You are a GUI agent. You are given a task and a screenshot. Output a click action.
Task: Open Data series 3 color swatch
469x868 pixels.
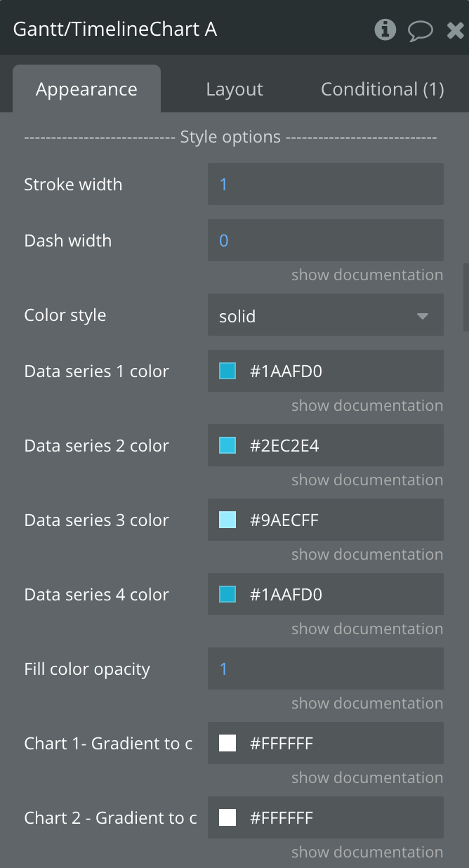pyautogui.click(x=227, y=520)
